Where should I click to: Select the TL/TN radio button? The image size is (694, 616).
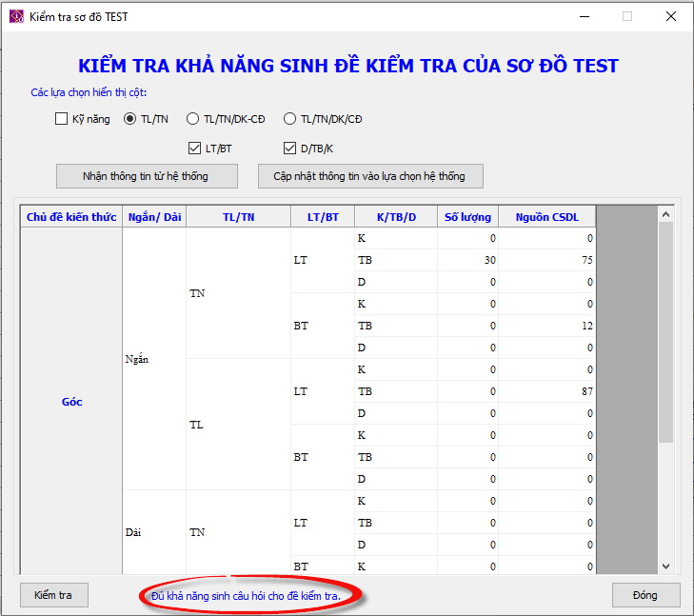point(130,119)
